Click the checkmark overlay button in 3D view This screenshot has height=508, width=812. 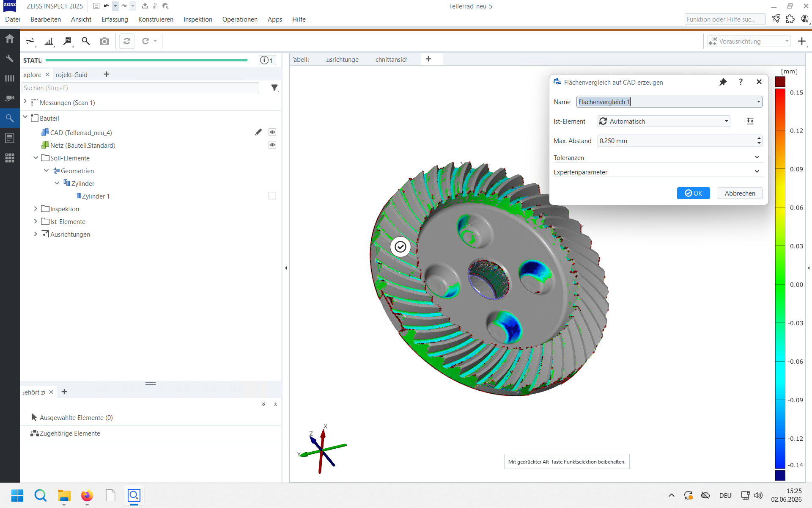pyautogui.click(x=400, y=247)
